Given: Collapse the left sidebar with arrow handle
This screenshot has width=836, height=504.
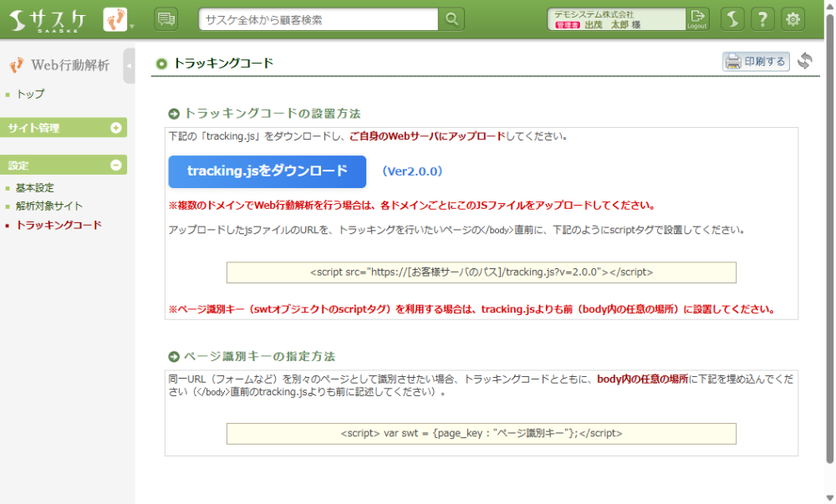Looking at the screenshot, I should click(x=129, y=66).
